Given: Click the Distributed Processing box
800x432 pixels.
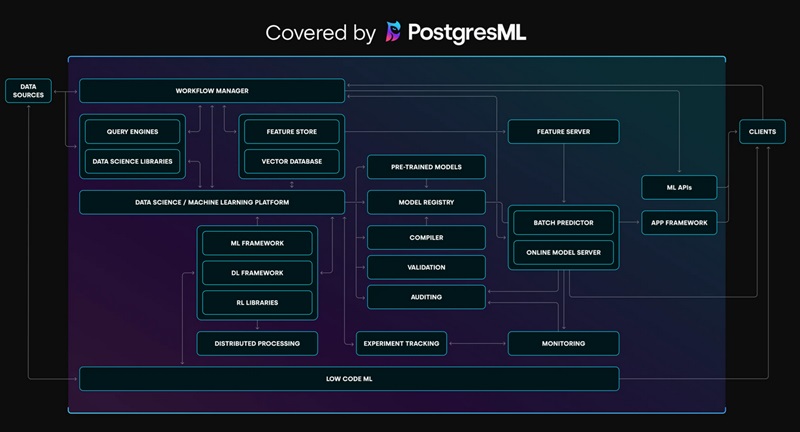Looking at the screenshot, I should (257, 343).
